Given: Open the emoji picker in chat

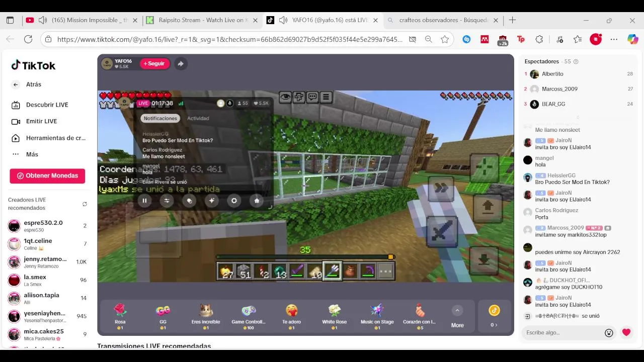Looking at the screenshot, I should tap(609, 332).
